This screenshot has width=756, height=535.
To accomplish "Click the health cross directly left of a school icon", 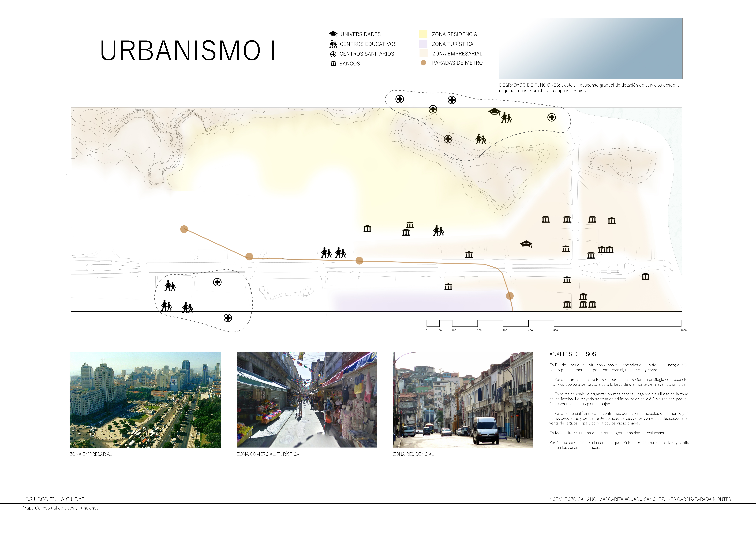I will (x=448, y=139).
